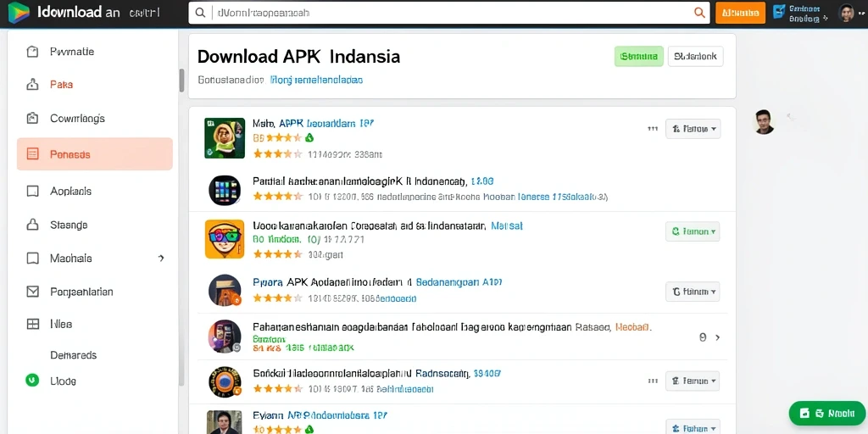The height and width of the screenshot is (434, 868).
Task: Open the dropdown on Pyara APK row
Action: [x=693, y=292]
